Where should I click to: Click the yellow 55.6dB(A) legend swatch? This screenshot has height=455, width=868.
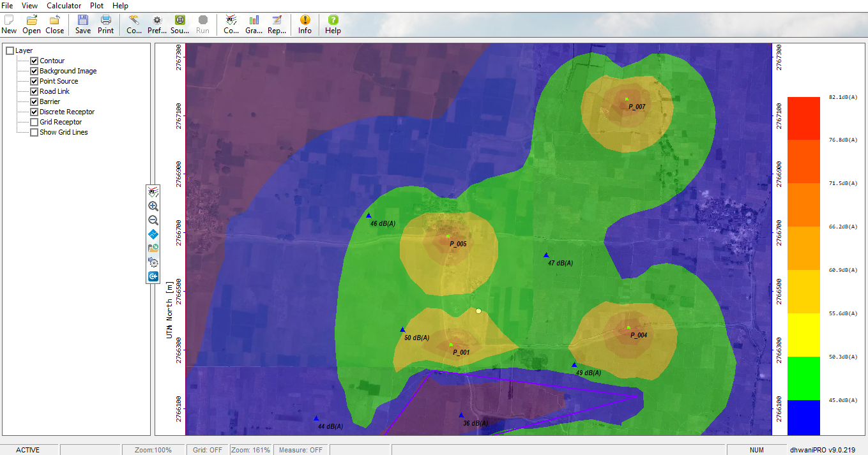click(x=803, y=335)
